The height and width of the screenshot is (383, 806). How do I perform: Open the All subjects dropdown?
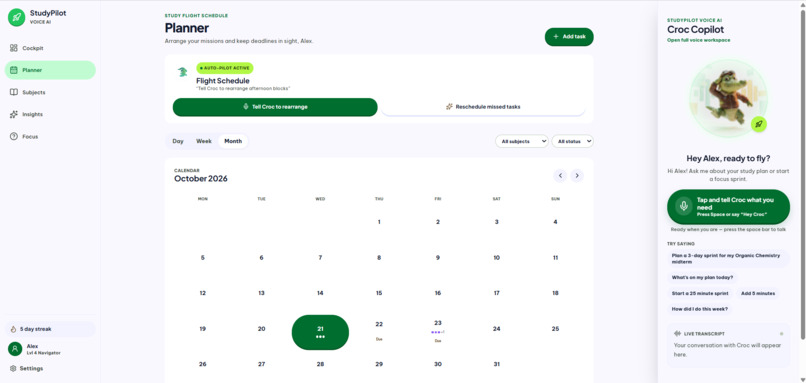click(x=522, y=141)
